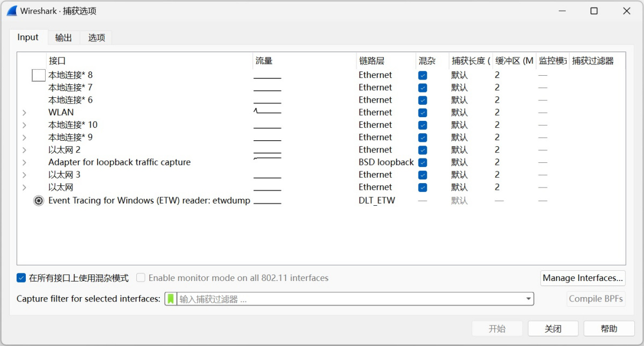Screen dimensions: 644x346
Task: Click the gear icon beside ETW reader etwdump
Action: tap(38, 200)
